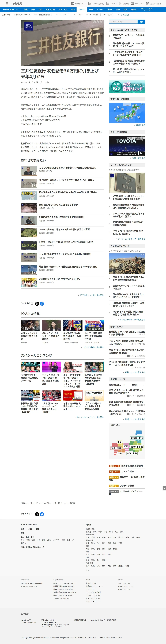Share on Facebook near the page bottom
The width and height of the screenshot is (166, 644).
click(x=42, y=514)
